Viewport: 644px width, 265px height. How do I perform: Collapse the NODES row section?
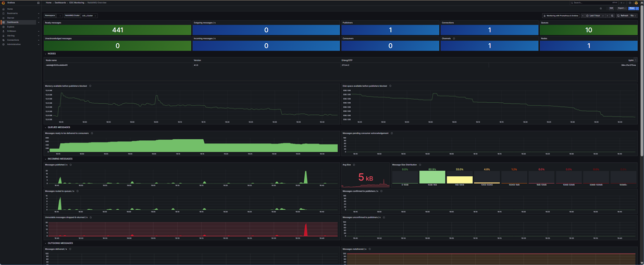coord(45,54)
